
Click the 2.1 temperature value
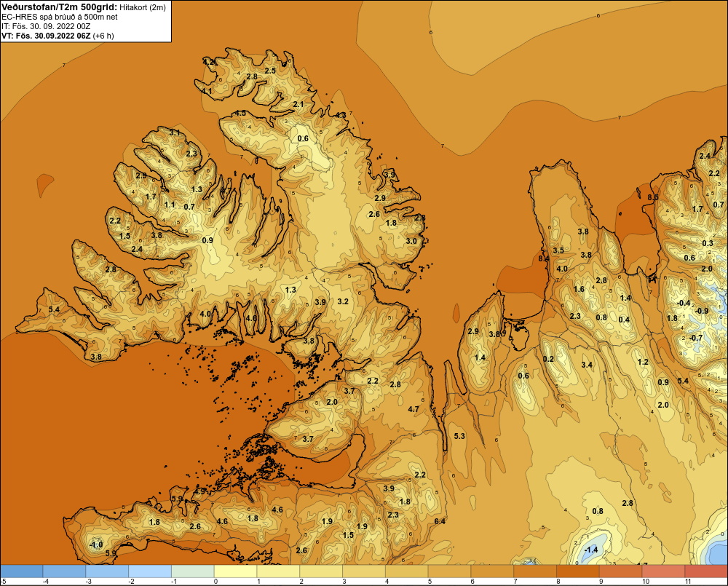(x=298, y=104)
